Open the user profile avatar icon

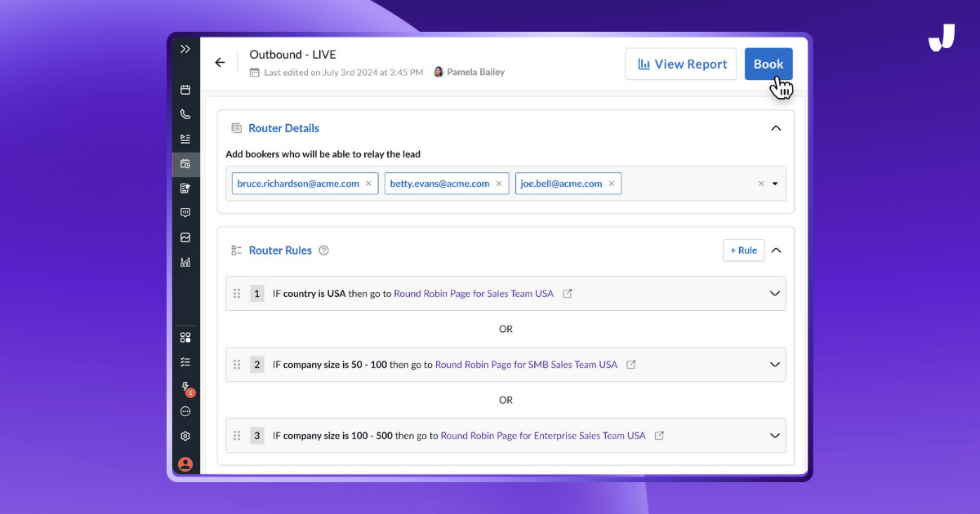tap(185, 463)
